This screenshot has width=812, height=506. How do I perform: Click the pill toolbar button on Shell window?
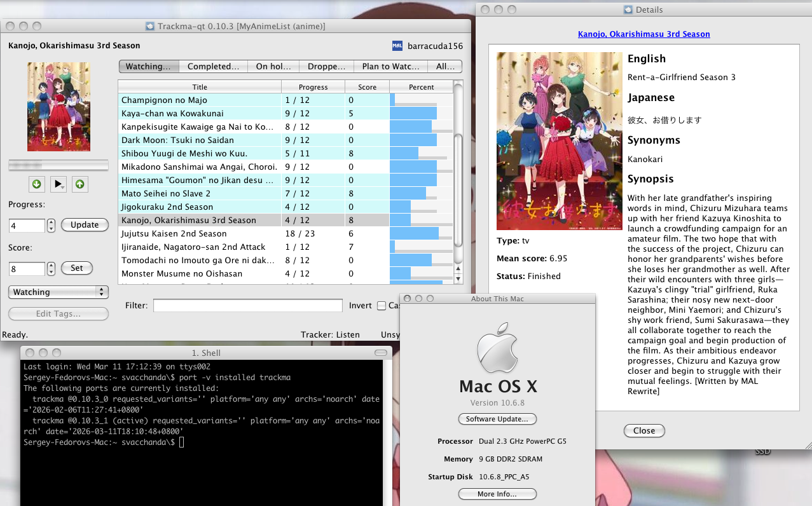point(380,353)
